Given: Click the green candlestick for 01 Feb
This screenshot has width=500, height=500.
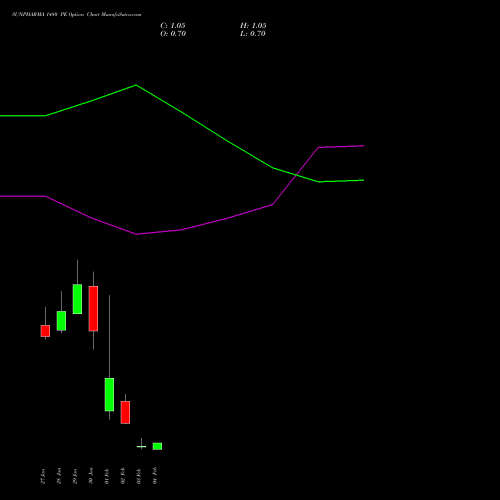Looking at the screenshot, I should click(x=109, y=394).
